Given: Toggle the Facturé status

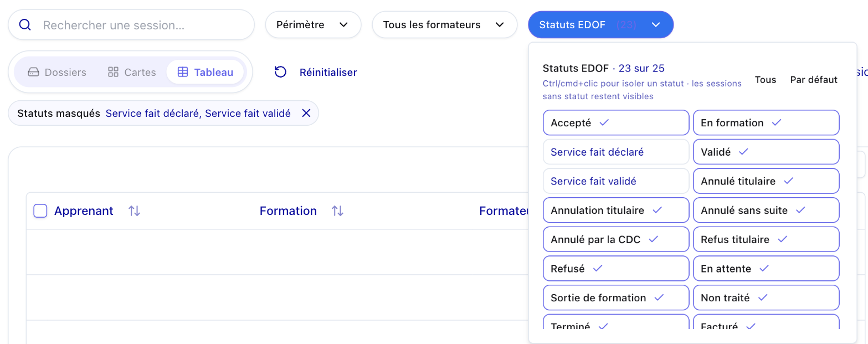Looking at the screenshot, I should [766, 322].
